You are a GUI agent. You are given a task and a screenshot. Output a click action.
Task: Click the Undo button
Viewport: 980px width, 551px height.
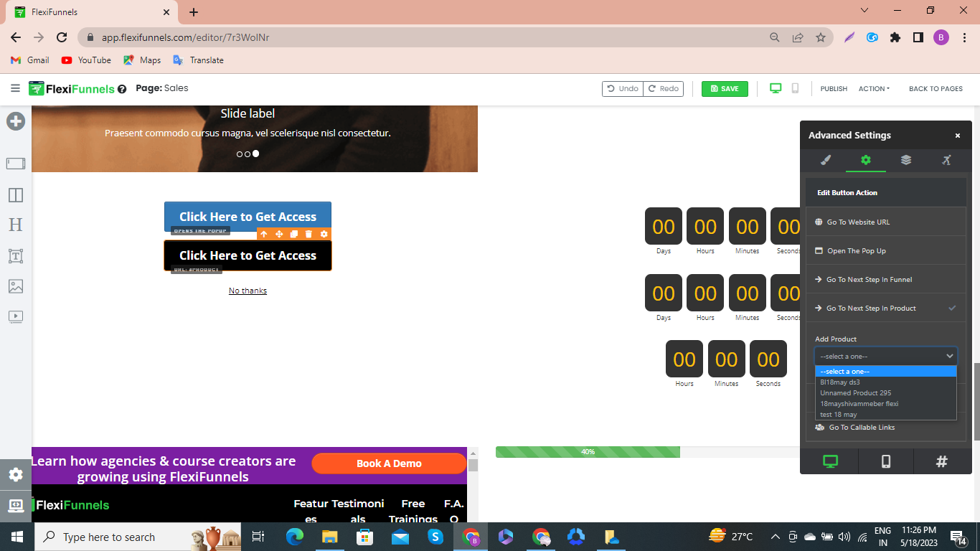click(623, 88)
